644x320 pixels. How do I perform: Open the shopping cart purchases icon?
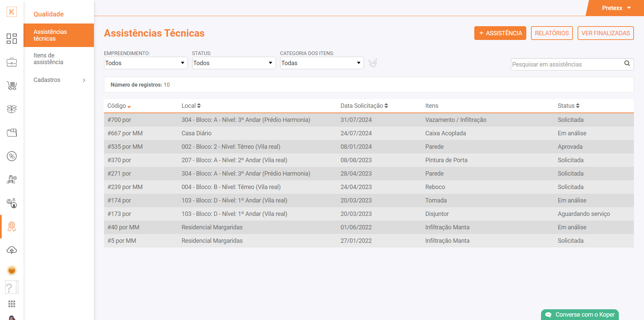pyautogui.click(x=12, y=86)
